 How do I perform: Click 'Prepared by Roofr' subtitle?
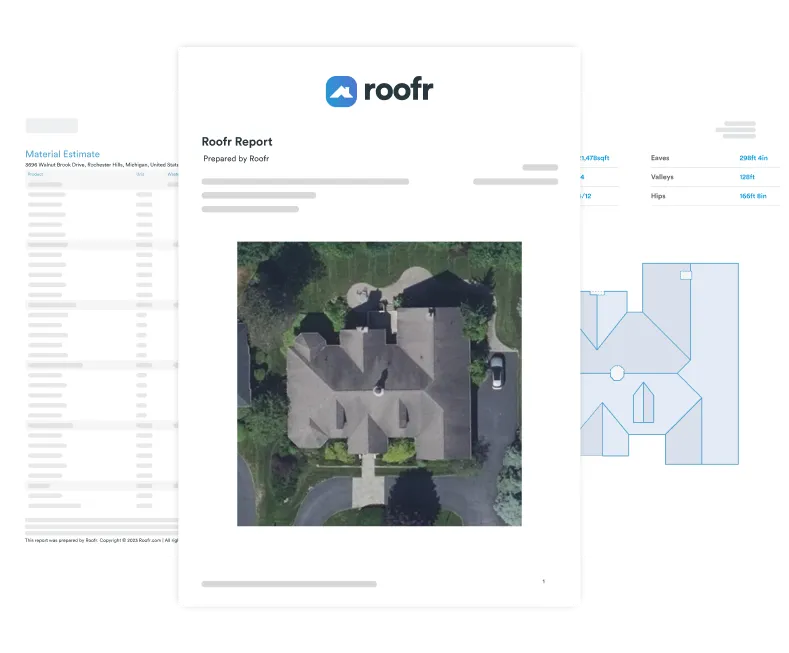tap(236, 158)
